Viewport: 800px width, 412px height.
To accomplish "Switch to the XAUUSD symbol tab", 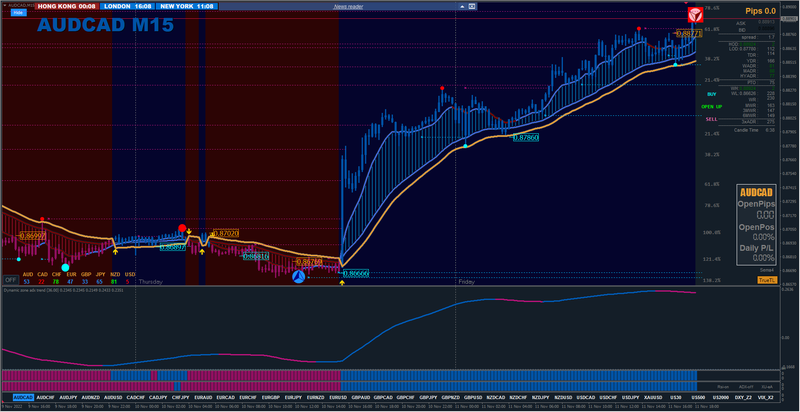I will pyautogui.click(x=653, y=397).
